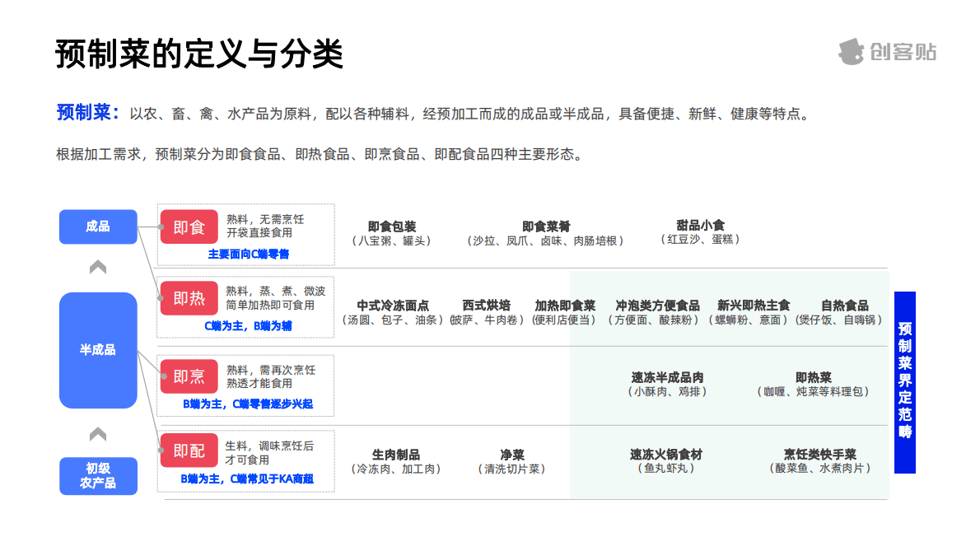Select the red 即烹 badge
Viewport: 980px width, 551px height.
coord(189,376)
